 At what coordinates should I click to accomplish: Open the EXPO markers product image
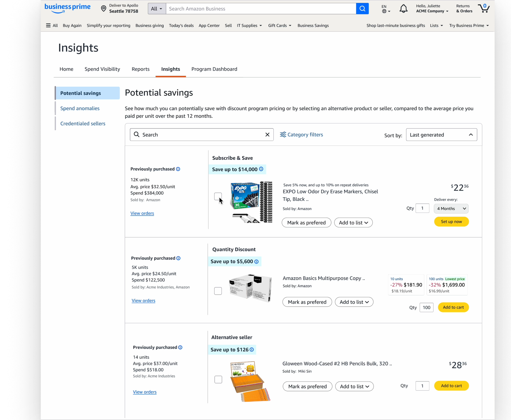pos(252,202)
